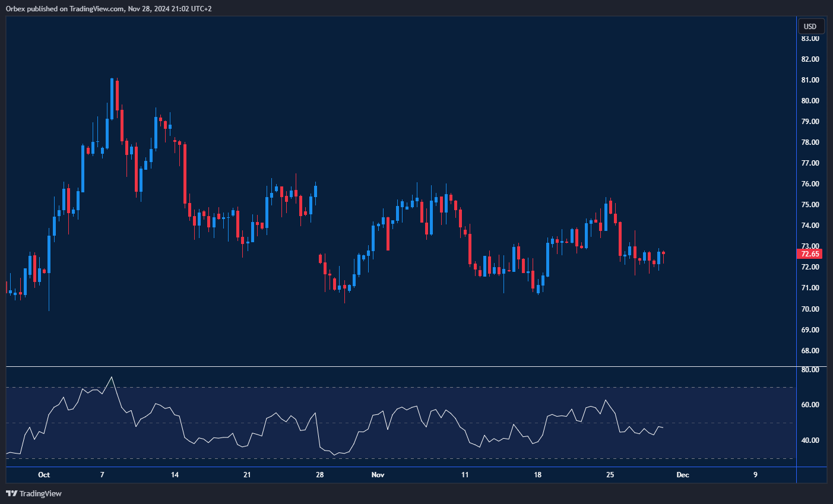Screen dimensions: 833x504
Task: Select the Nov label on time axis
Action: 378,475
